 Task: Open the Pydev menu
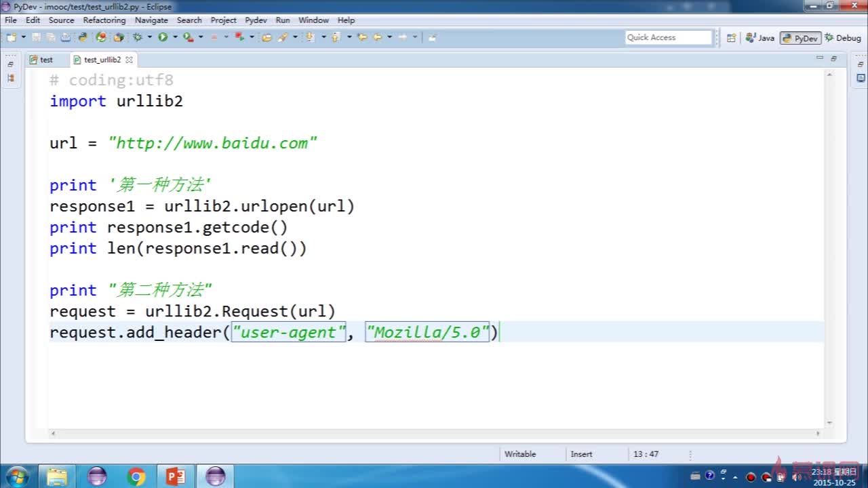[x=256, y=20]
